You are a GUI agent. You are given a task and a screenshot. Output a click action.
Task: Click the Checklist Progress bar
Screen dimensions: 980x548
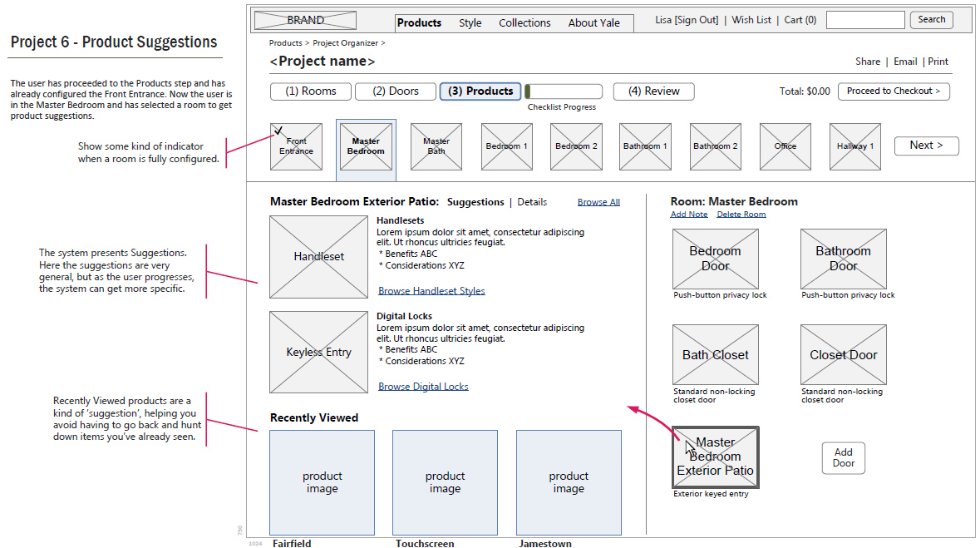pyautogui.click(x=563, y=91)
